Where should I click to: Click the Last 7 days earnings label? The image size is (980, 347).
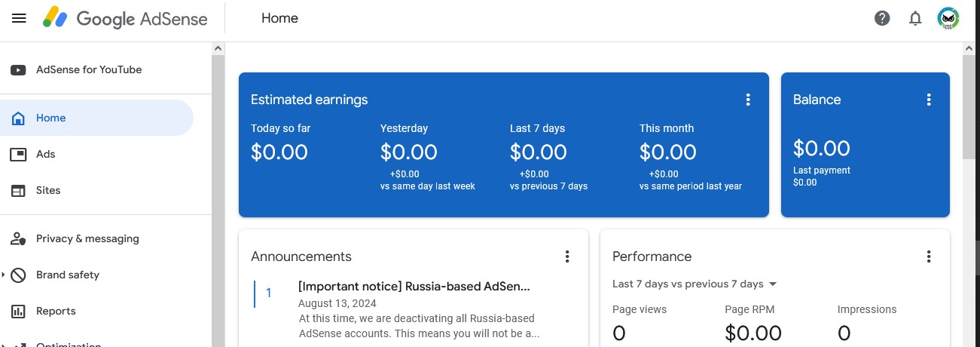[x=537, y=128]
